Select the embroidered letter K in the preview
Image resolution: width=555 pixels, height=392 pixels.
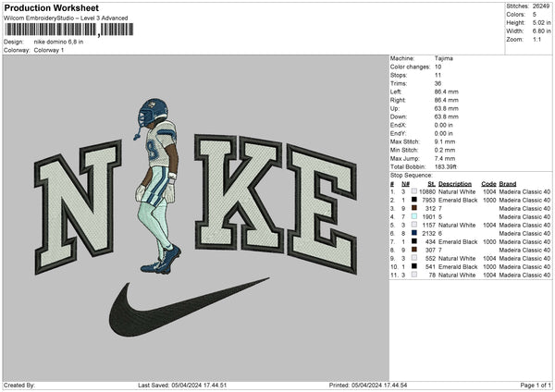pyautogui.click(x=239, y=193)
